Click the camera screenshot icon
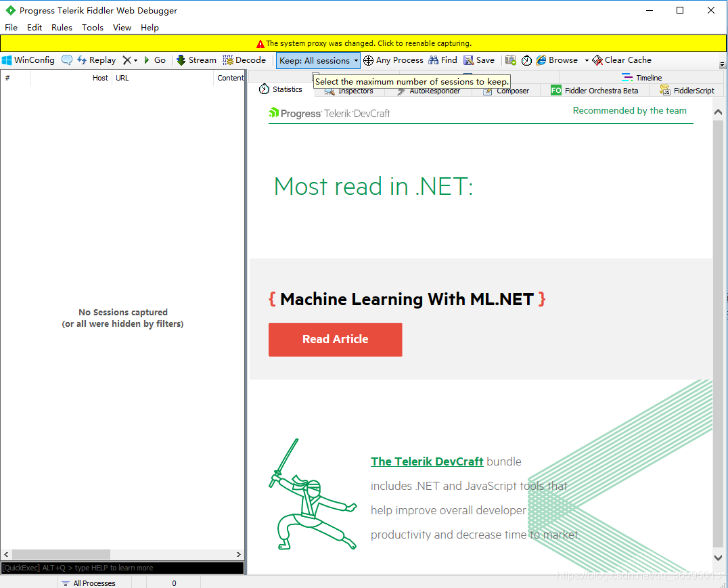 (511, 60)
